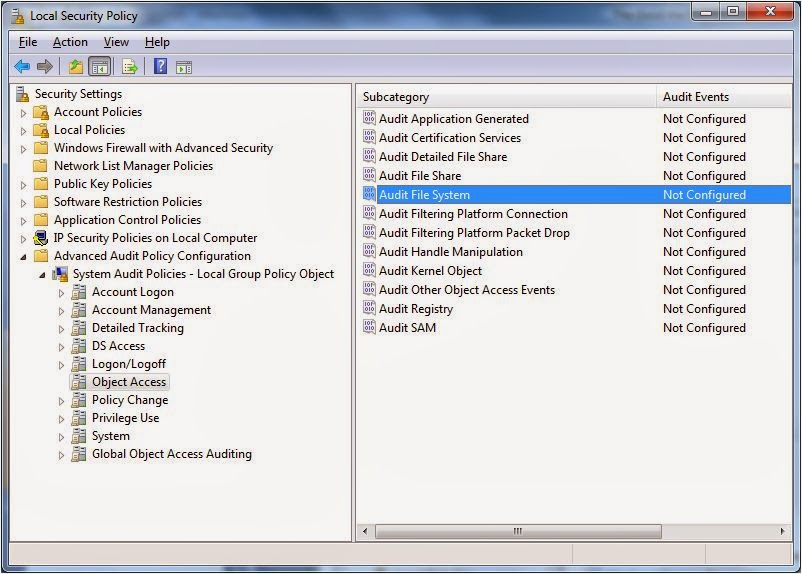Expand Windows Firewall with Advanced Security node
802x574 pixels.
coord(23,149)
